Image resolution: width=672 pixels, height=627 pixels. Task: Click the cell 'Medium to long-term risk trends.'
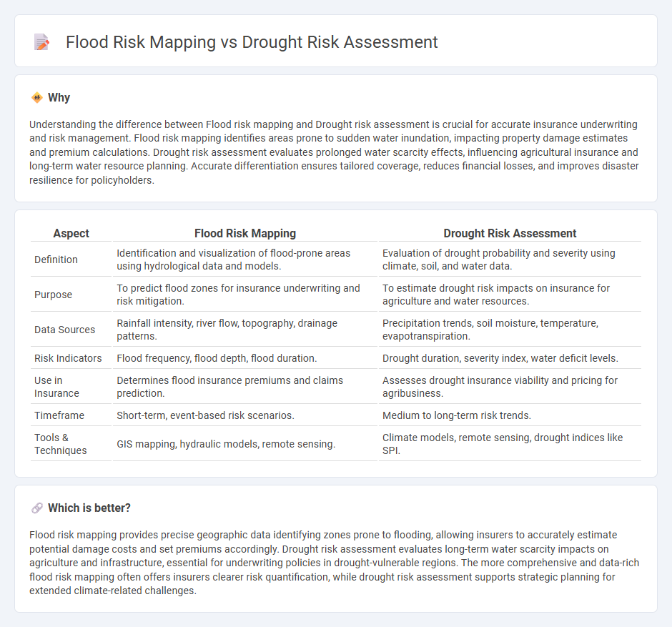tap(510, 415)
